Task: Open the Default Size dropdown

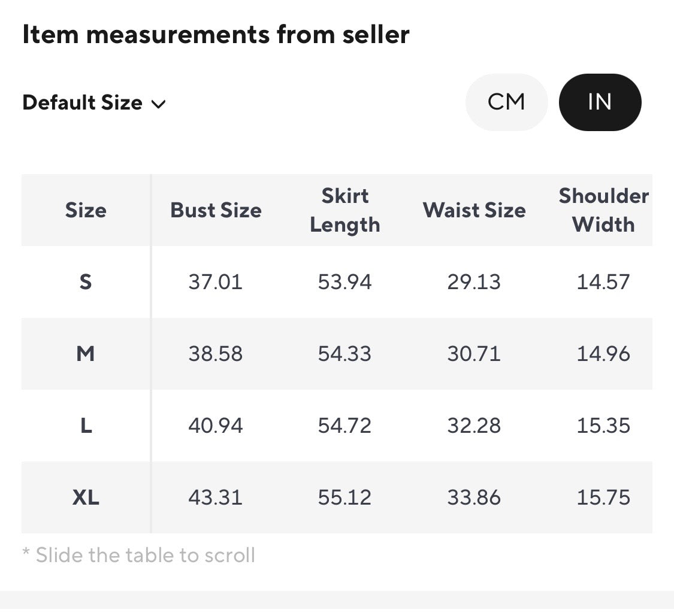Action: coord(94,103)
